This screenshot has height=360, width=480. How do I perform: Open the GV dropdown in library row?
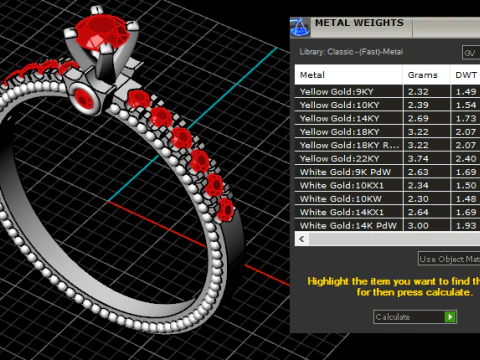pyautogui.click(x=471, y=53)
